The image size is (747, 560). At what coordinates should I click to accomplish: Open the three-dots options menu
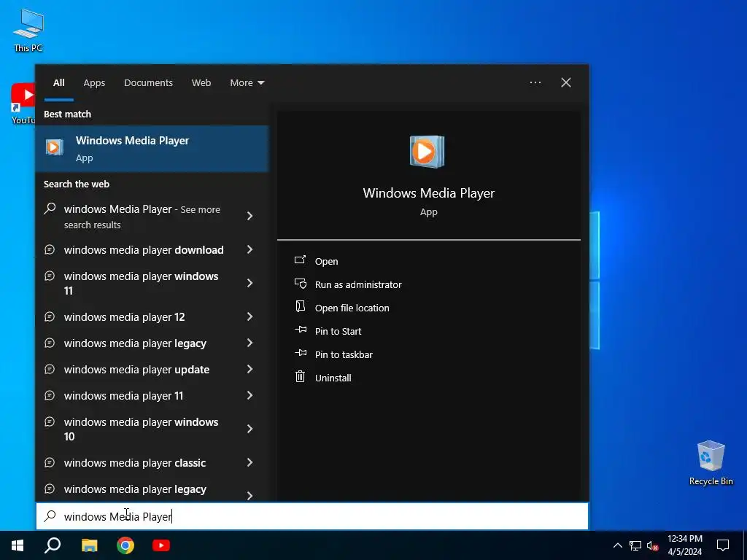(535, 82)
